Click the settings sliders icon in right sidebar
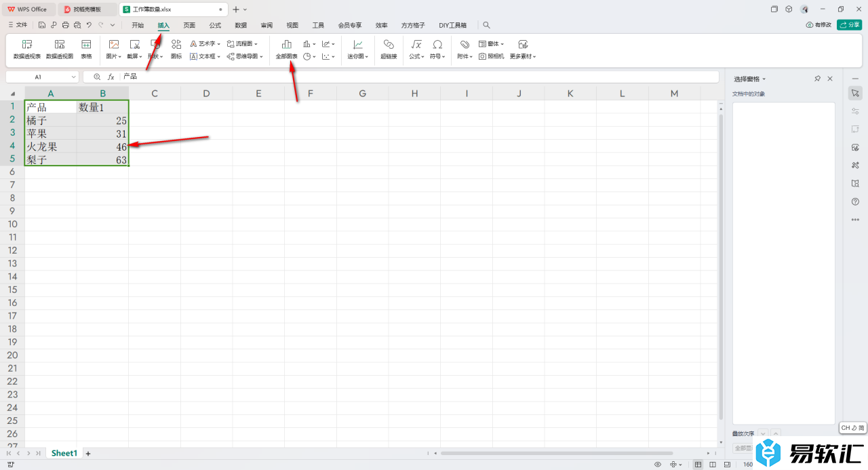This screenshot has height=470, width=868. tap(855, 111)
